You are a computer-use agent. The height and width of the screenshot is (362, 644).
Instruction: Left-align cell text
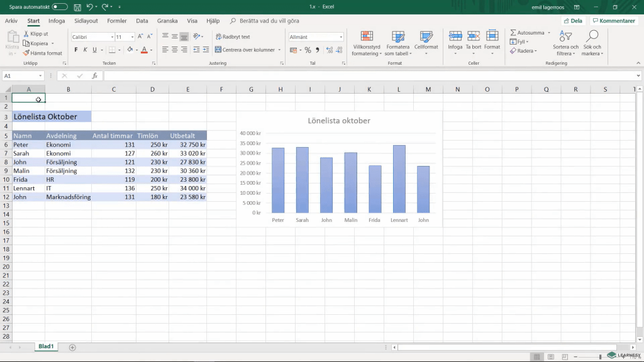click(165, 50)
